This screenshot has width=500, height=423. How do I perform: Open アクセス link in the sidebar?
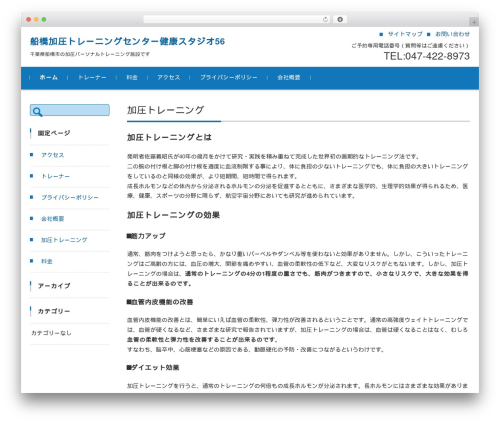(x=53, y=155)
